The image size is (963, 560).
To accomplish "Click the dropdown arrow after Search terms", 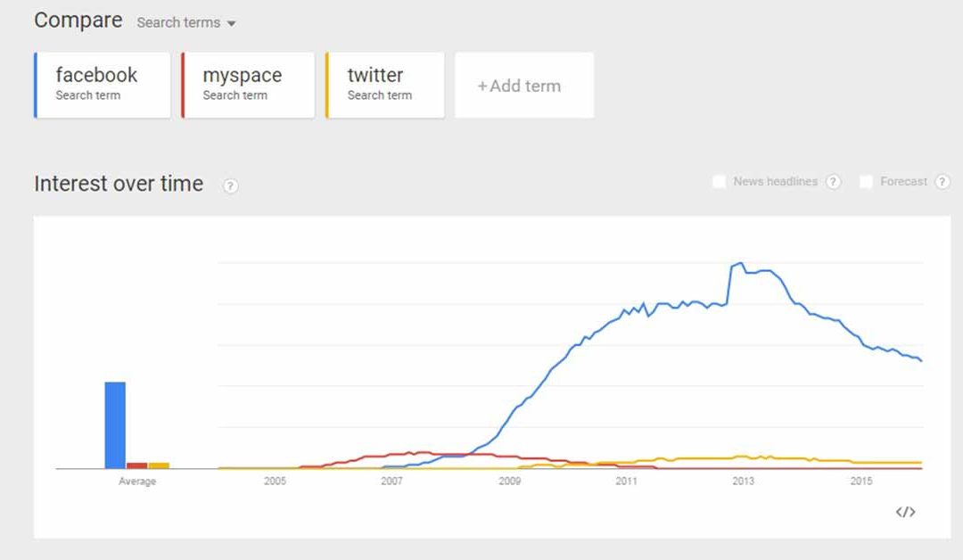I will tap(231, 23).
